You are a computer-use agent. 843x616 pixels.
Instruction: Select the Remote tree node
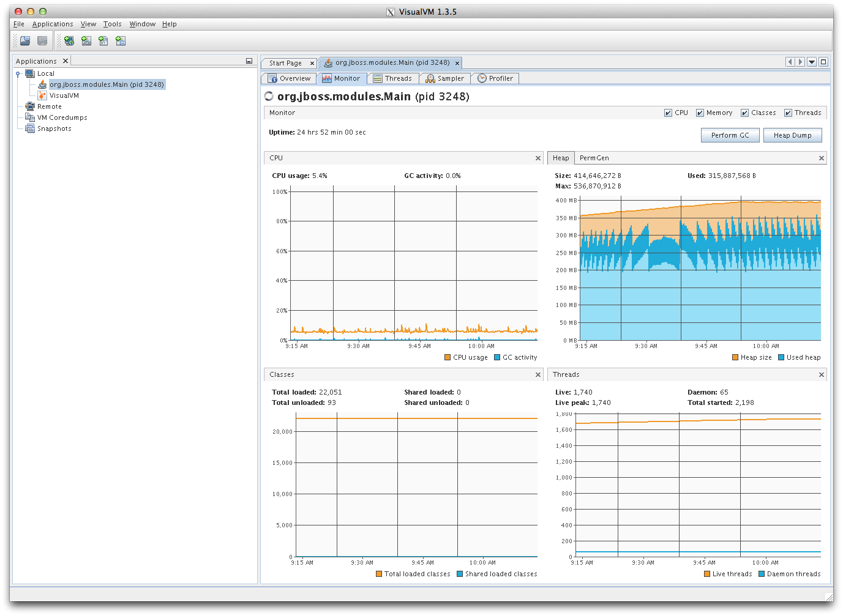click(50, 106)
